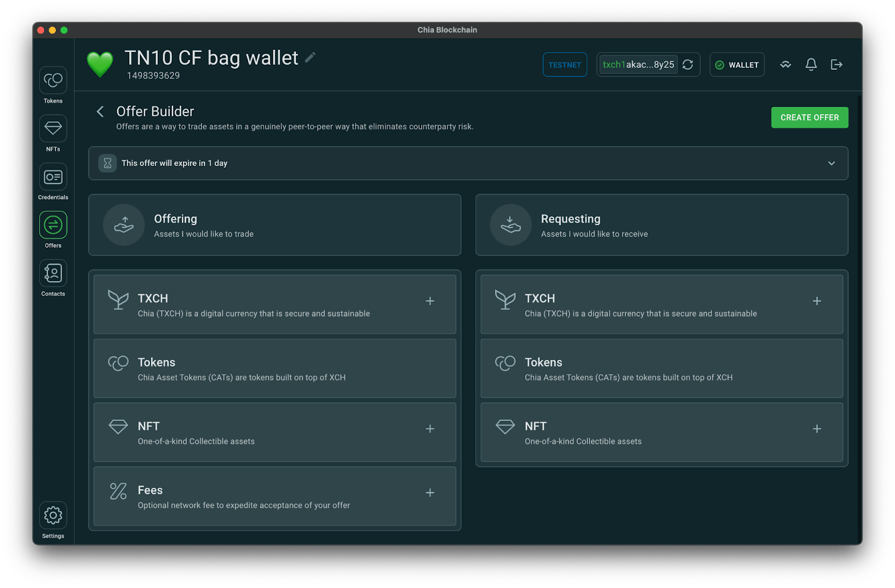Add an NFT to the Requesting side
Screen dimensions: 895x588
817,429
